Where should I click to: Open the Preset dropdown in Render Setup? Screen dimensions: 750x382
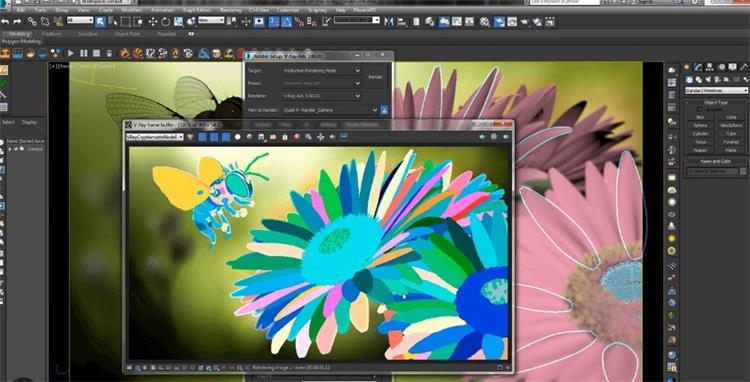coord(321,83)
